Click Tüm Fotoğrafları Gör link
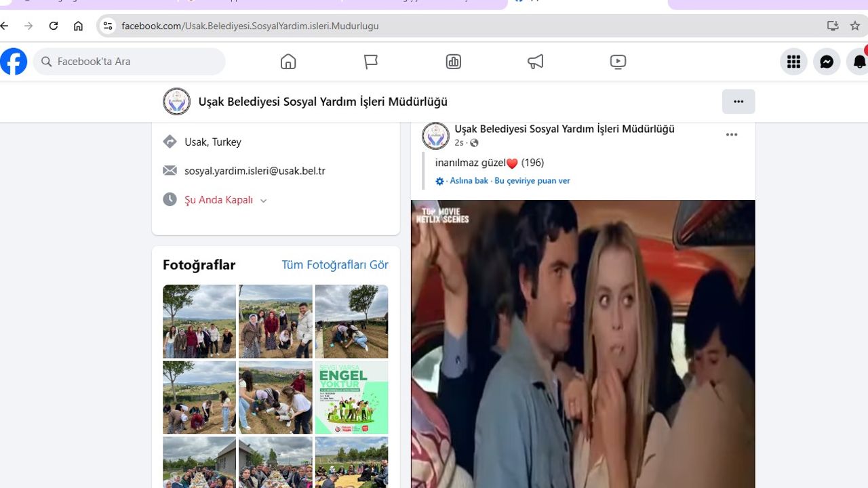Image resolution: width=868 pixels, height=488 pixels. (x=335, y=264)
